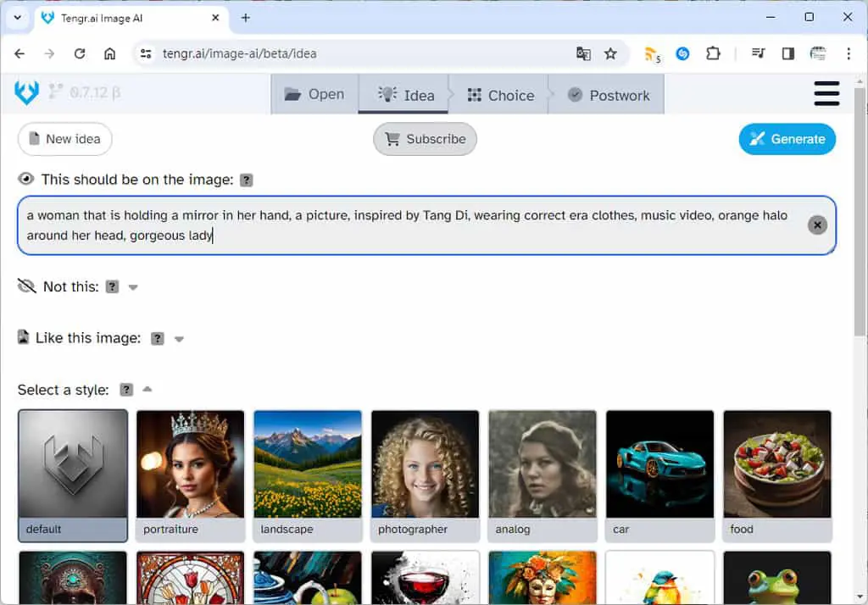The height and width of the screenshot is (605, 868).
Task: Click the Subscribe button
Action: tap(425, 139)
